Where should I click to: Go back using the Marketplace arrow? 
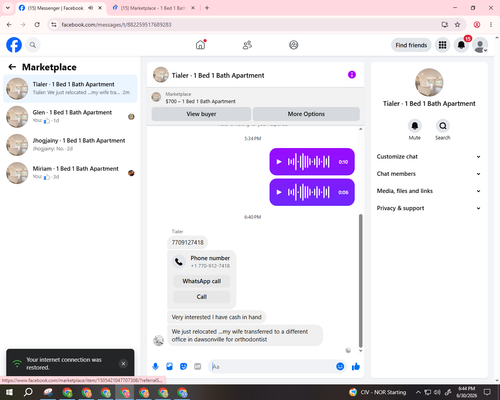[12, 67]
